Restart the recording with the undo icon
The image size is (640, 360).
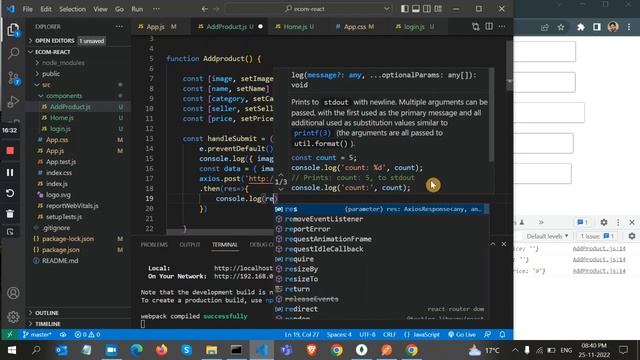pos(10,193)
